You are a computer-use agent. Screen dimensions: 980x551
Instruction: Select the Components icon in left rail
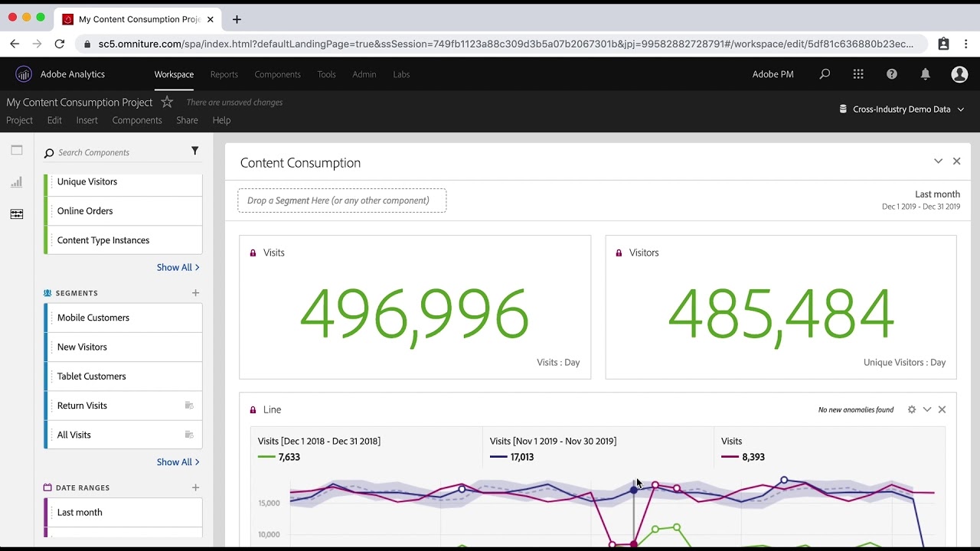(17, 214)
